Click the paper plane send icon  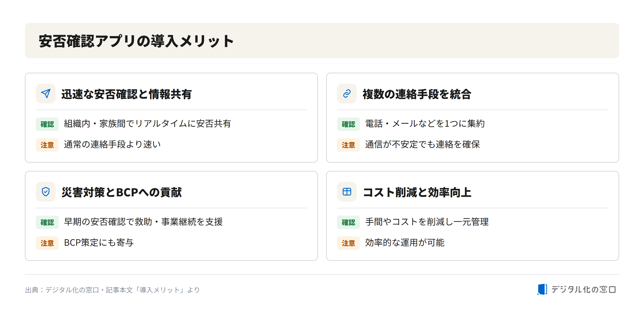(46, 94)
